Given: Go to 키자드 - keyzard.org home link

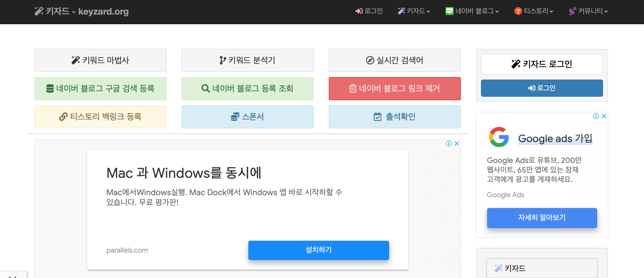Looking at the screenshot, I should click(x=82, y=11).
